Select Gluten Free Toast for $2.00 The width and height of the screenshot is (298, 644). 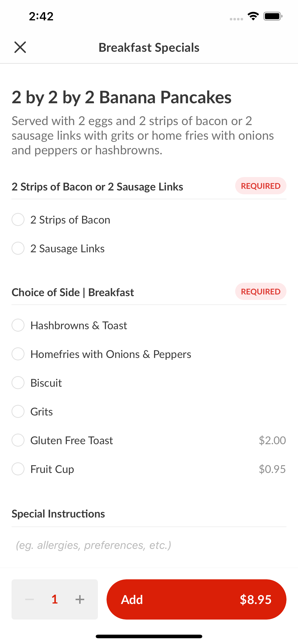coord(149,440)
